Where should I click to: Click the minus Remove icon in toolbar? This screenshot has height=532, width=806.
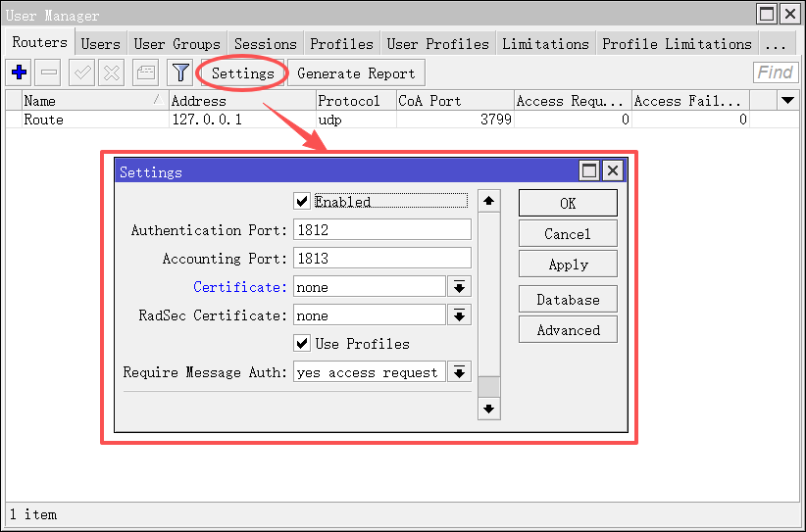tap(50, 73)
